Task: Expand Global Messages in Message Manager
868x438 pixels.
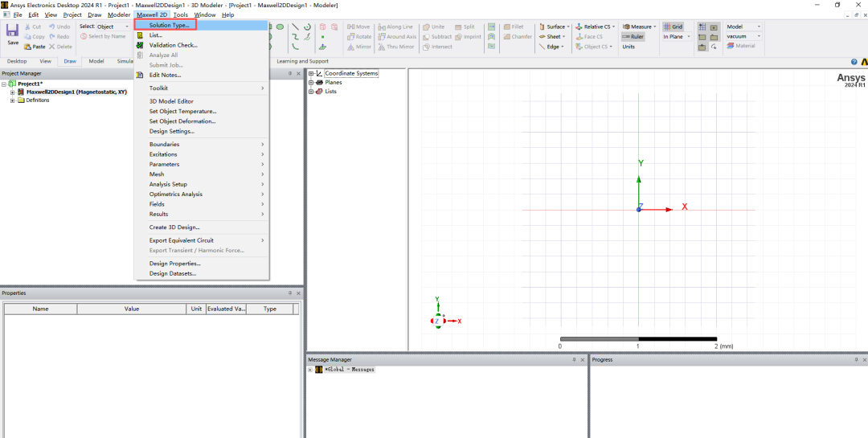Action: point(310,370)
